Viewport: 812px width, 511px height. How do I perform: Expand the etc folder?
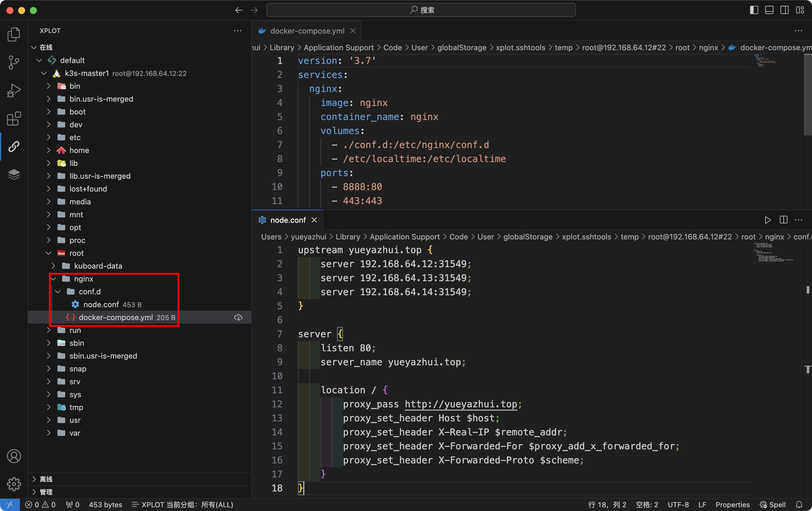click(x=48, y=137)
